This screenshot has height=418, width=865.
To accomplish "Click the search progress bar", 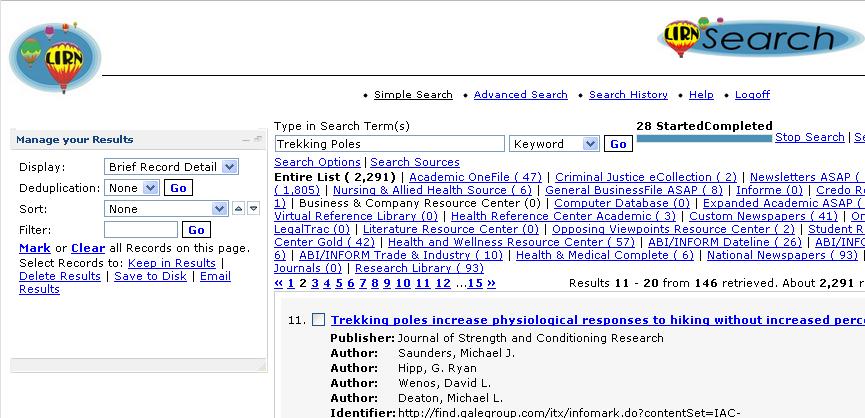I will coord(704,139).
